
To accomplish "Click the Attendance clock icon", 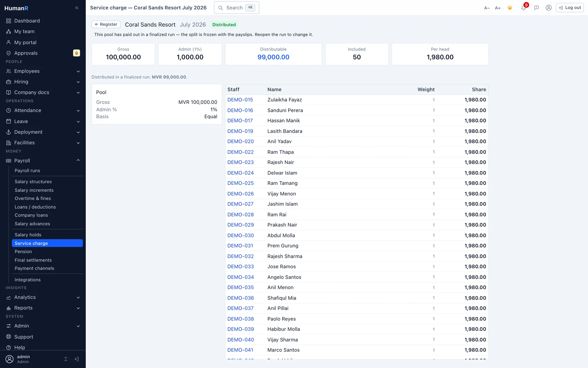I will click(9, 110).
